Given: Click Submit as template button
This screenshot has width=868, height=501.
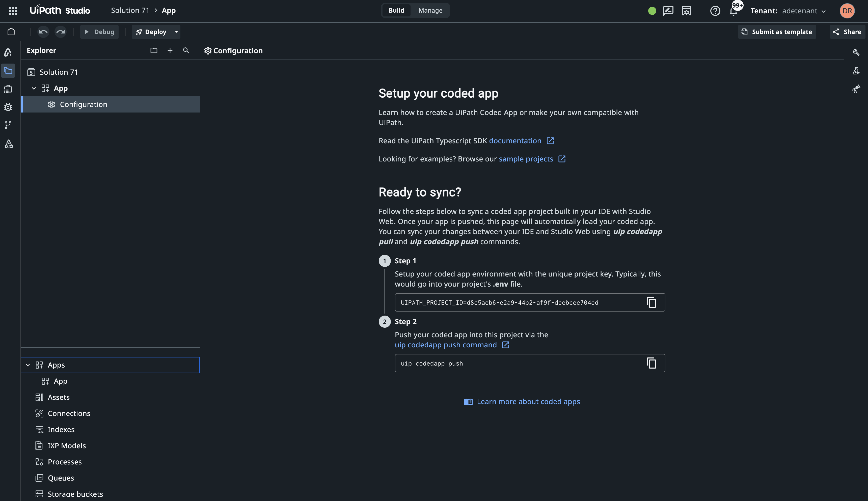Looking at the screenshot, I should pos(777,32).
